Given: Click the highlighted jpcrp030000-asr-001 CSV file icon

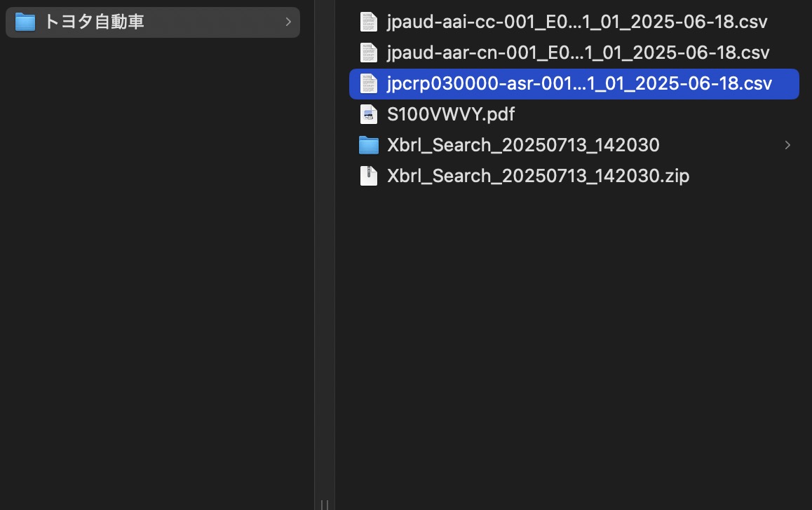Looking at the screenshot, I should (x=368, y=83).
